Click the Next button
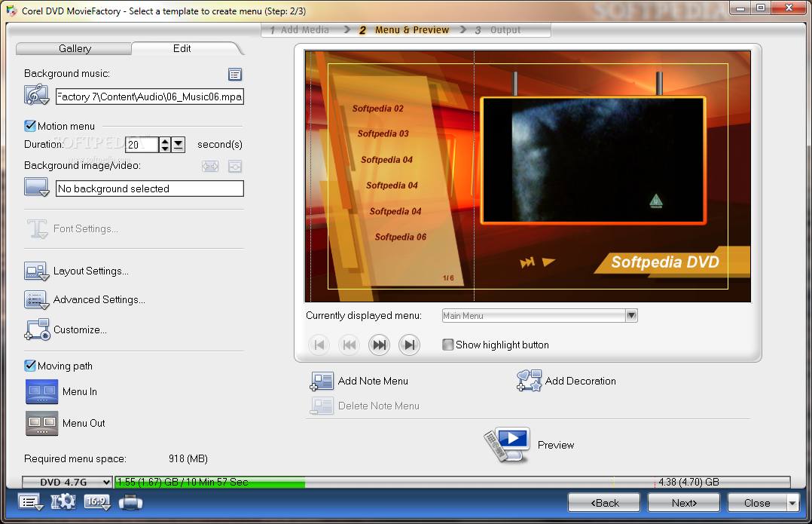812x524 pixels. pos(684,503)
